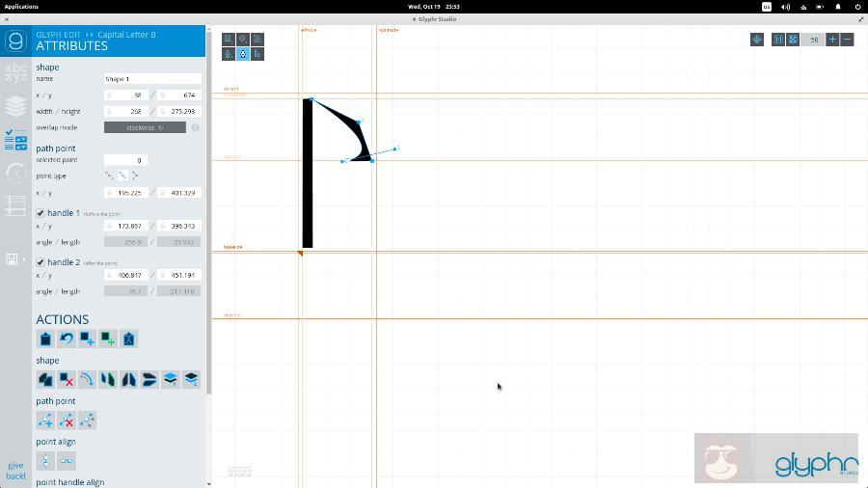Click the undo action icon
This screenshot has height=488, width=868.
[67, 339]
